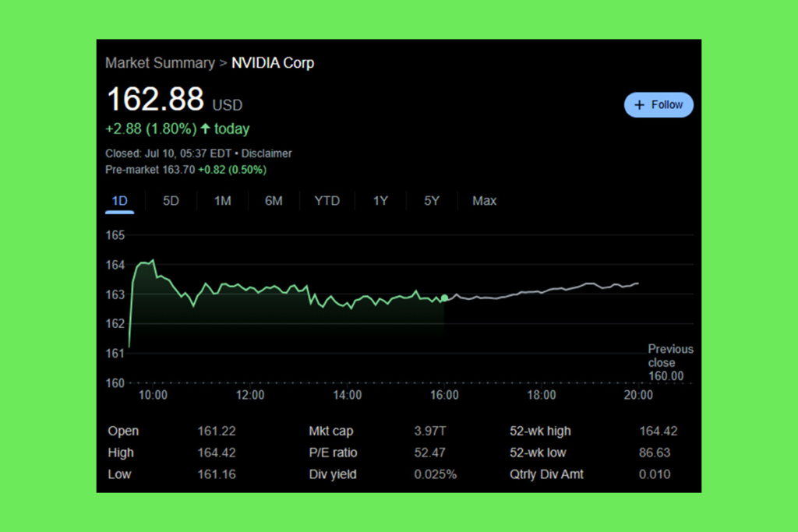The width and height of the screenshot is (798, 532).
Task: Click the green upward arrow icon
Action: click(206, 129)
